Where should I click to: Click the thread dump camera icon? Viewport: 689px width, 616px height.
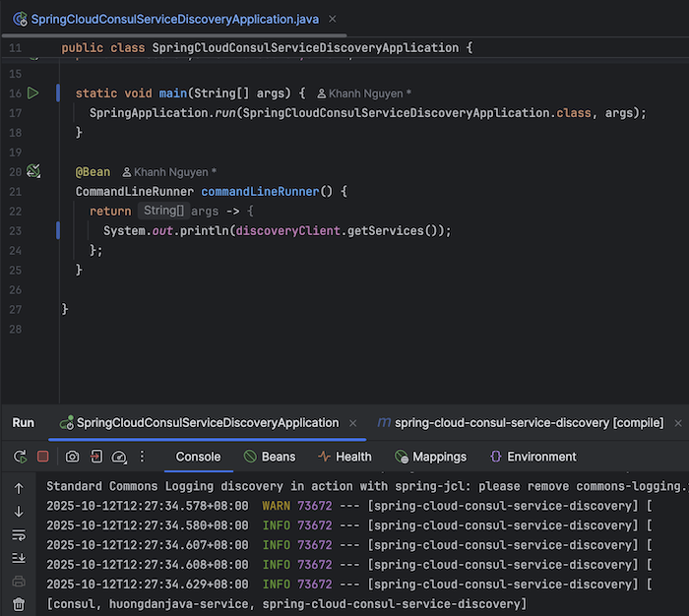tap(72, 457)
